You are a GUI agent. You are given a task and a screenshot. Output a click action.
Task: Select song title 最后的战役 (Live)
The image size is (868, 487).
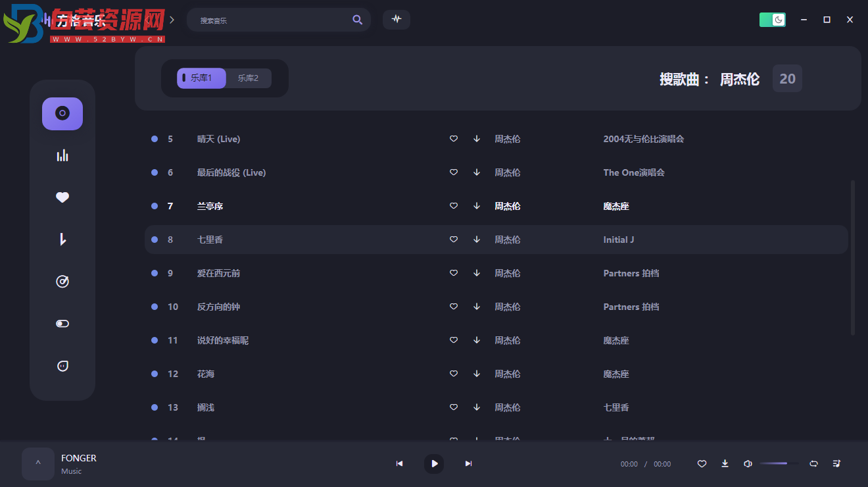(231, 172)
